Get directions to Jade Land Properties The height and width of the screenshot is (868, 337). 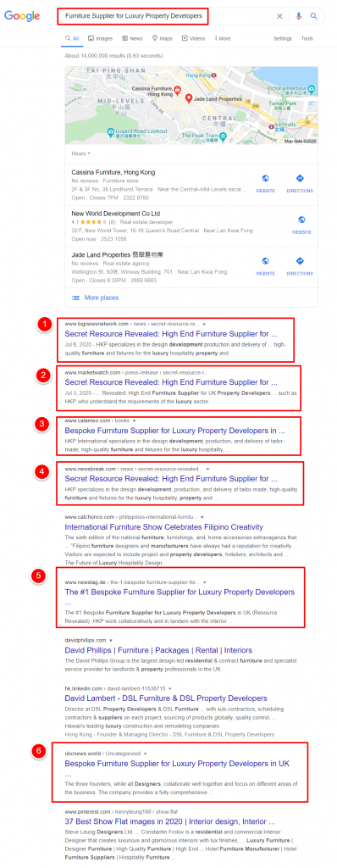coord(300,261)
